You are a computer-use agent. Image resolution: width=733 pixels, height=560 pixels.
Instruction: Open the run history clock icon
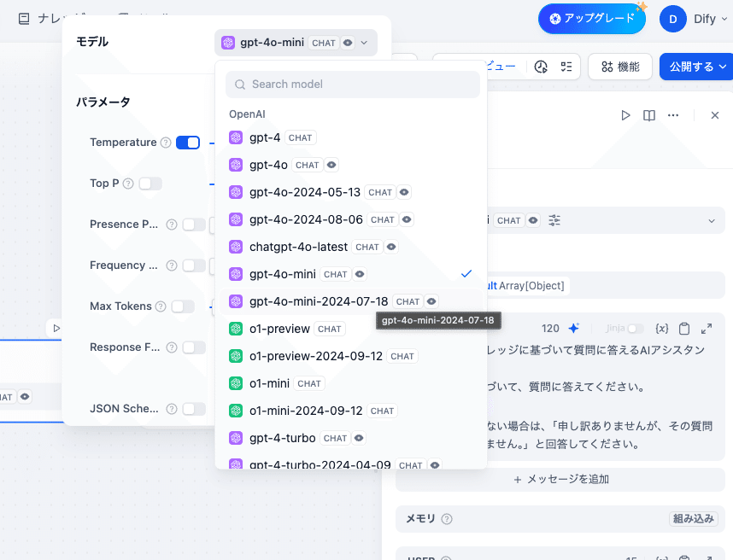pyautogui.click(x=541, y=67)
